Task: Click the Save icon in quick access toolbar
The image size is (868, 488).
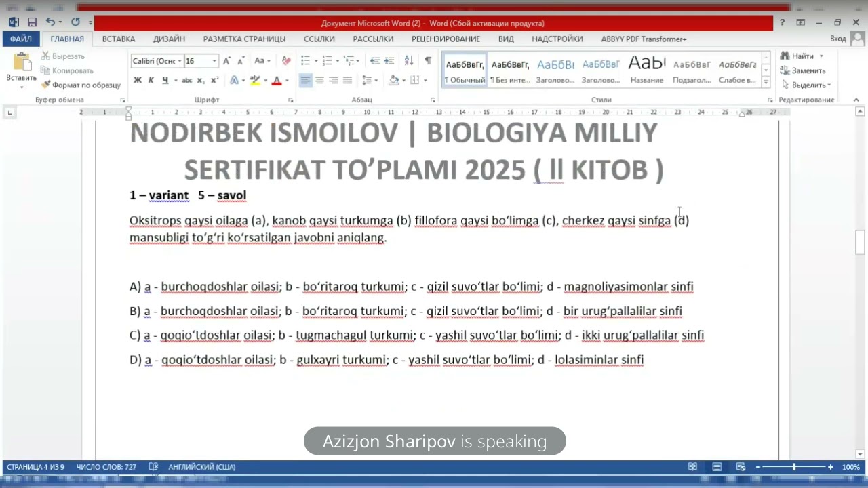Action: coord(32,22)
